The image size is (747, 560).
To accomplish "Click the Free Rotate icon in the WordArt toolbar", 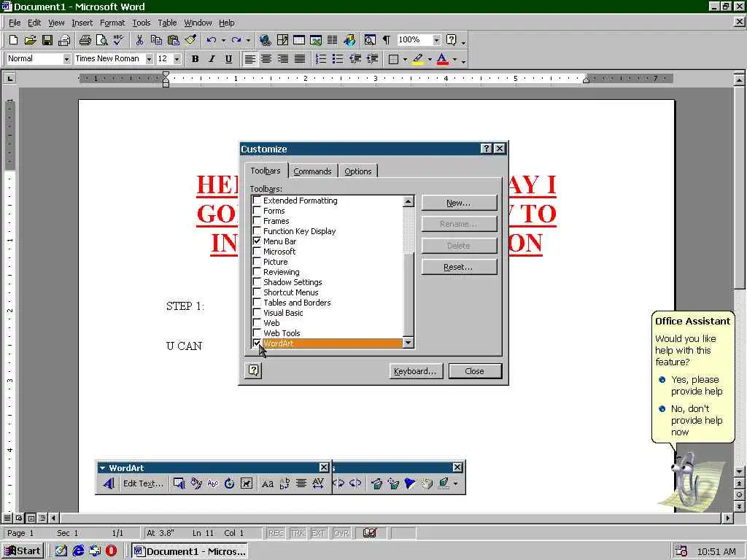I will tap(229, 484).
